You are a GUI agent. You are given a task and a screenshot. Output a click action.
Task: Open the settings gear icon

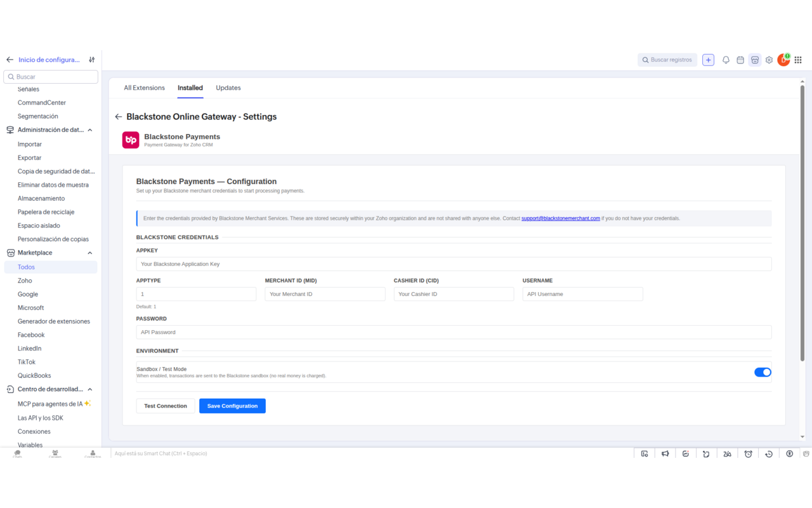click(769, 60)
